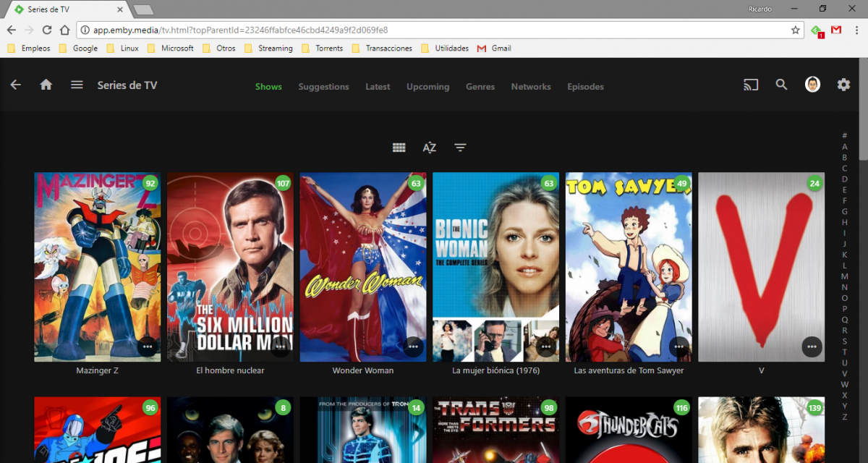Open the Gmail bookmark
The height and width of the screenshot is (463, 868).
coord(494,48)
